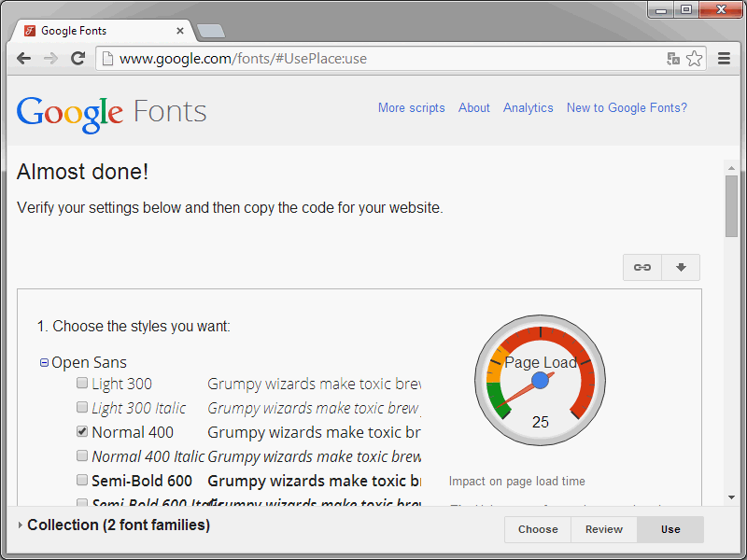747x560 pixels.
Task: Open the Analytics link
Action: [x=529, y=108]
